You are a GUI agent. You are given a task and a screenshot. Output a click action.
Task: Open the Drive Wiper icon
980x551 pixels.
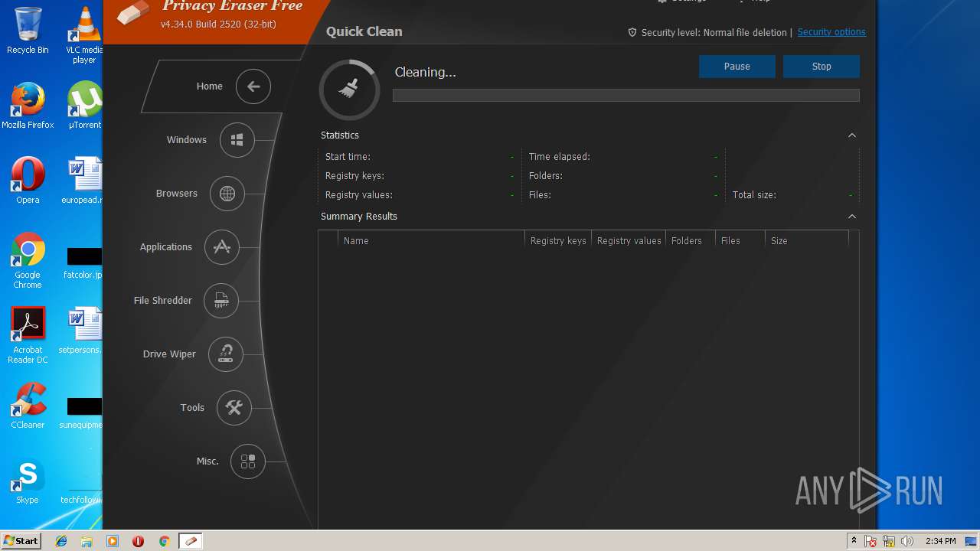point(226,354)
